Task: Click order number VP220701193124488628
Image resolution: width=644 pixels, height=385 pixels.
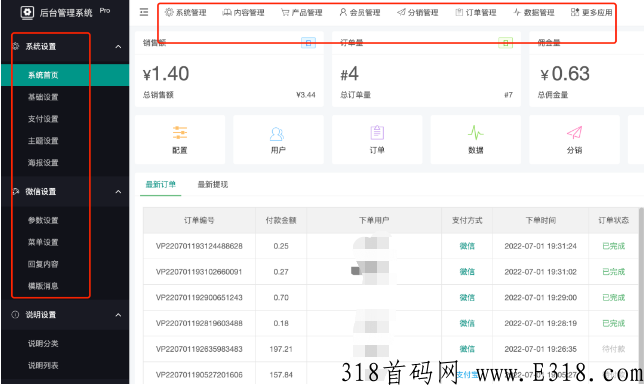Action: [199, 246]
